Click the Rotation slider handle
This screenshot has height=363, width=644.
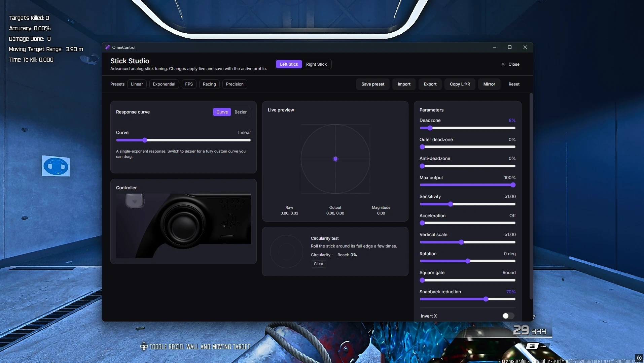coord(468,261)
